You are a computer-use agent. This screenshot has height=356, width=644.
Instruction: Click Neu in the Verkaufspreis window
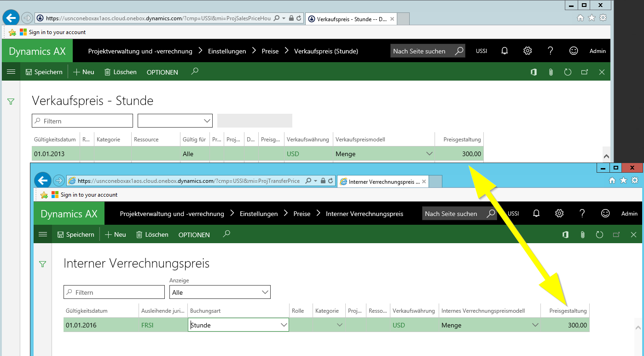84,72
